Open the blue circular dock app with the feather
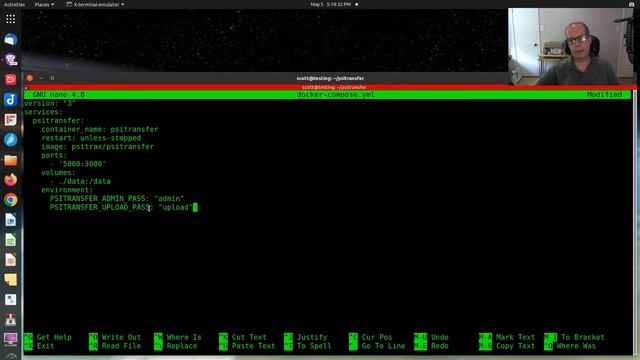The height and width of the screenshot is (360, 640). [11, 140]
